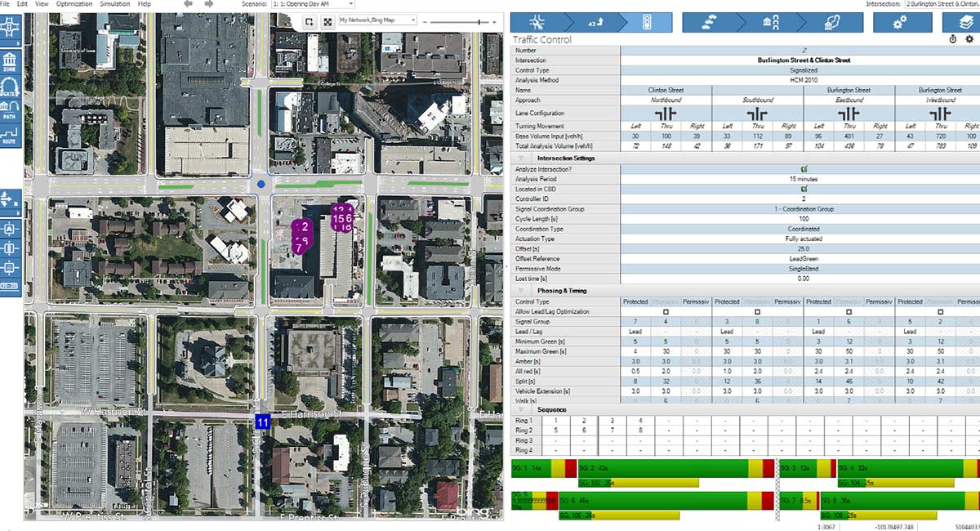Enable Lead/Lag Optimization for Northbound approach
The height and width of the screenshot is (531, 980).
[x=666, y=312]
